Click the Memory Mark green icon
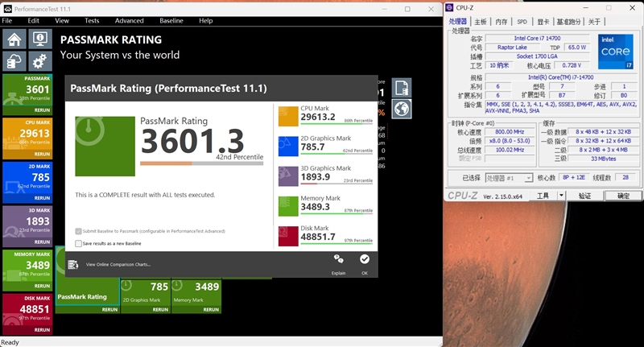This screenshot has height=347, width=644. pos(288,206)
